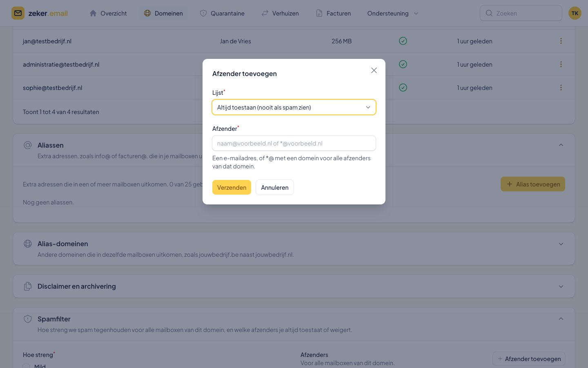Click the Afzender toevoegen button under Spamfilter
This screenshot has height=368, width=588.
(x=529, y=359)
